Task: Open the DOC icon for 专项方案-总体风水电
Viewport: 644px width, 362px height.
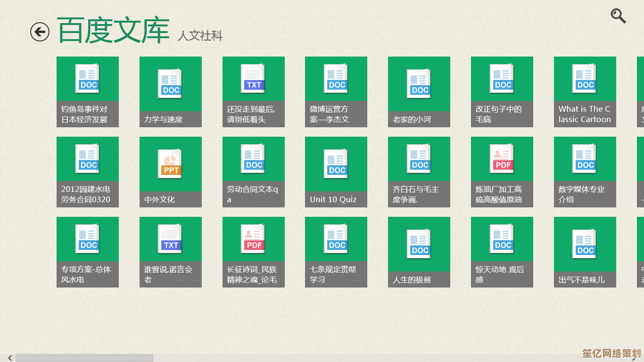Action: [x=88, y=239]
